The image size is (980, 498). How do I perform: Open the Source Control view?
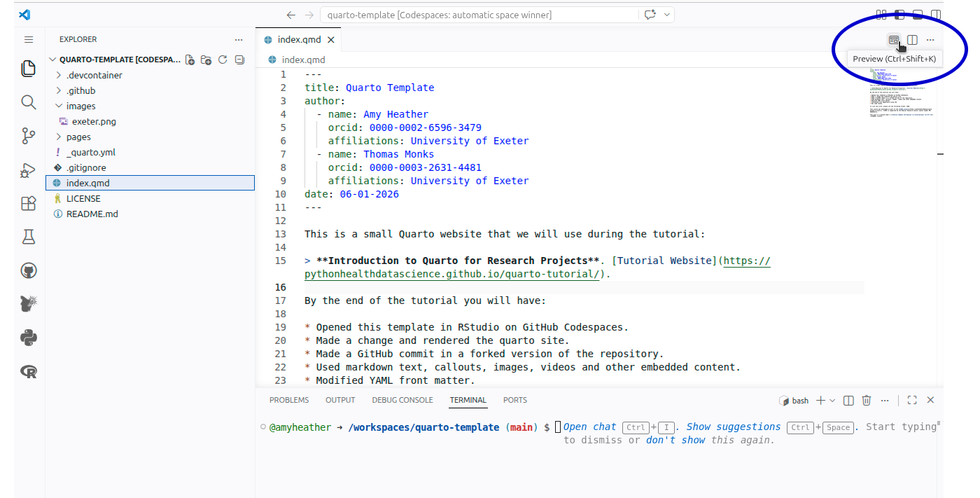[x=29, y=136]
